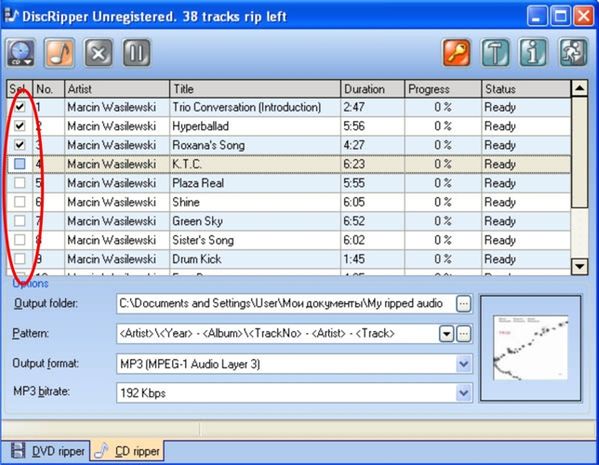The image size is (599, 465).
Task: Check the Green Sky track checkbox
Action: 19,221
